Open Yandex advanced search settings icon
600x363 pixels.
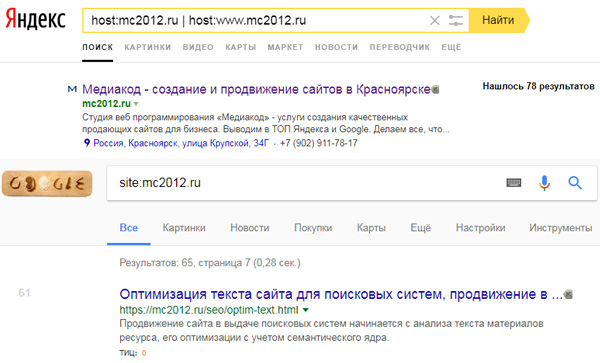tap(456, 20)
